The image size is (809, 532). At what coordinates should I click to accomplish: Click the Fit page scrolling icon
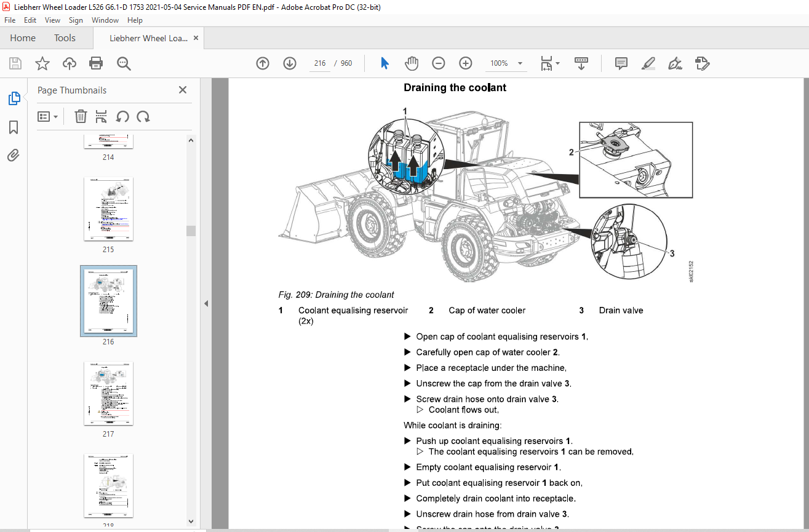(546, 63)
